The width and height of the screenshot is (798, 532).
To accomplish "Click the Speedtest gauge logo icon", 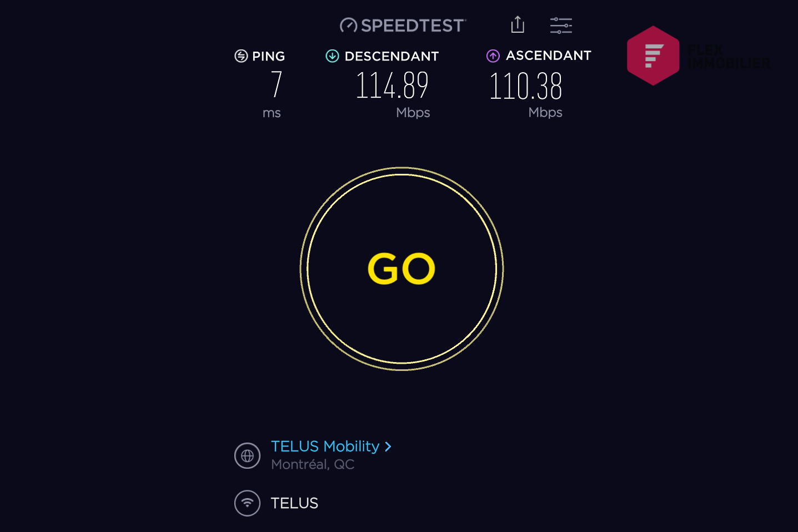I will click(x=349, y=26).
